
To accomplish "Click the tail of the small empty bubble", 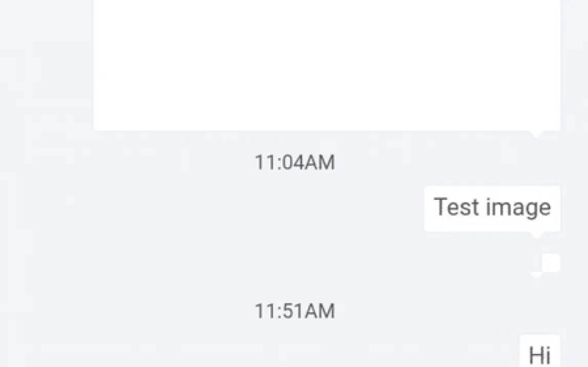I will pos(537,275).
